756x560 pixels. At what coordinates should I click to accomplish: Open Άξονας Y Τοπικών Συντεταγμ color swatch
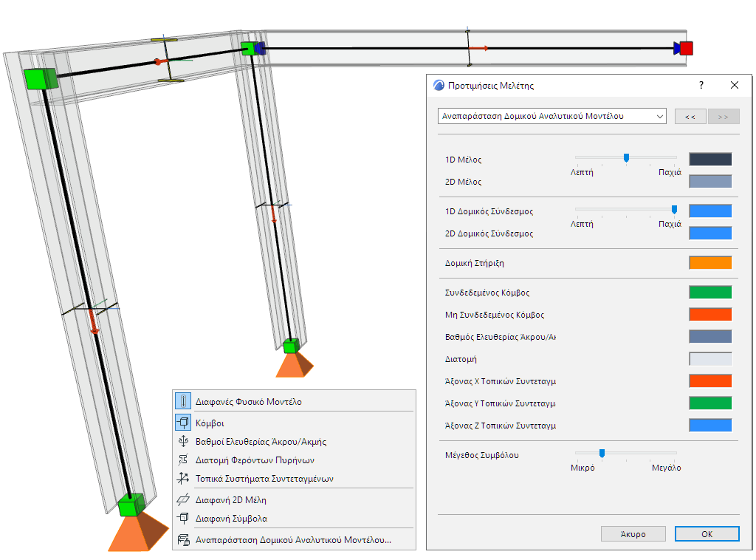coord(710,403)
